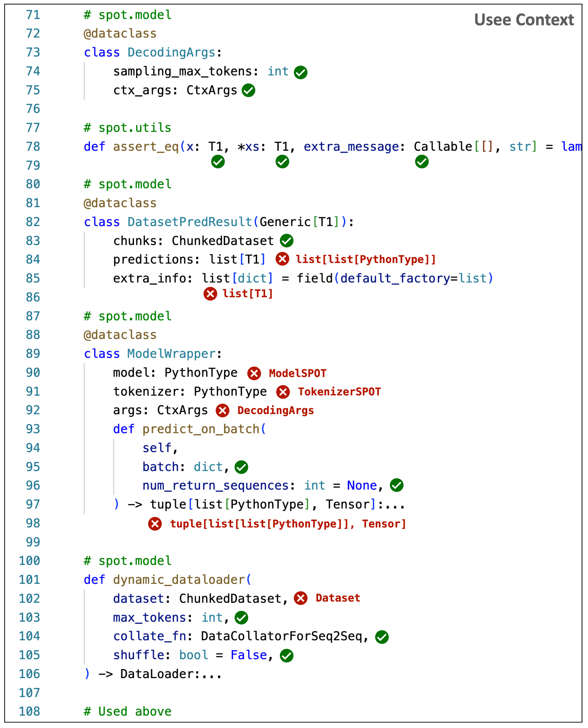588x728 pixels.
Task: Click red cross beside predictions: list[T1]
Action: pos(282,259)
